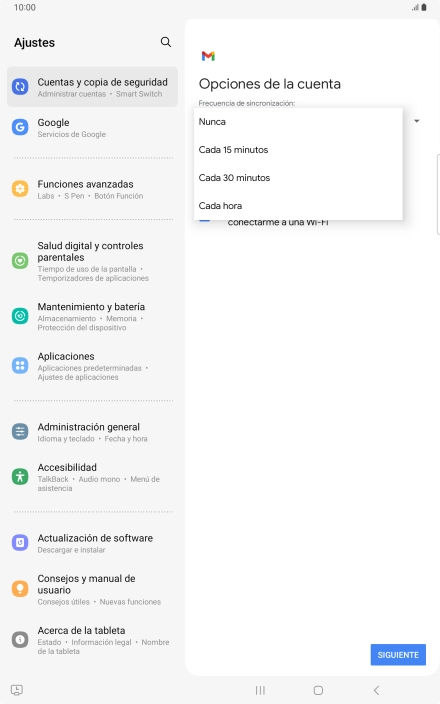Screen dimensions: 440x704
Task: Toggle the Wi-Fi connection checkbox
Action: coord(204,220)
